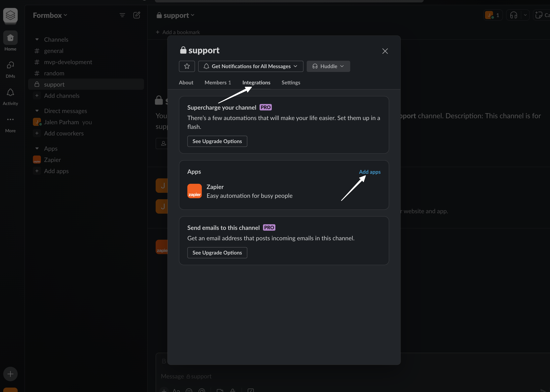Screen dimensions: 550x392
Task: Select the mvp-development channel
Action: pos(68,62)
